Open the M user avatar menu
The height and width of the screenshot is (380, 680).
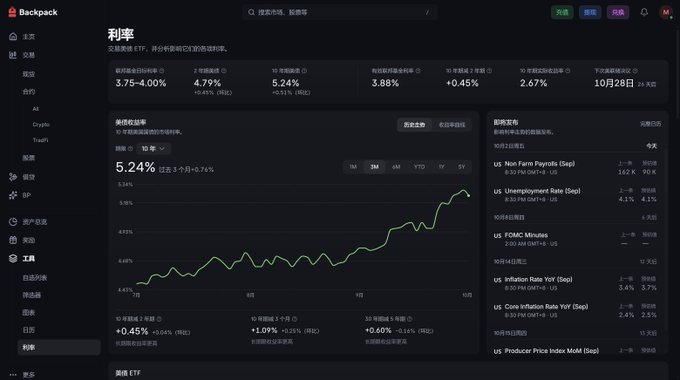point(666,12)
